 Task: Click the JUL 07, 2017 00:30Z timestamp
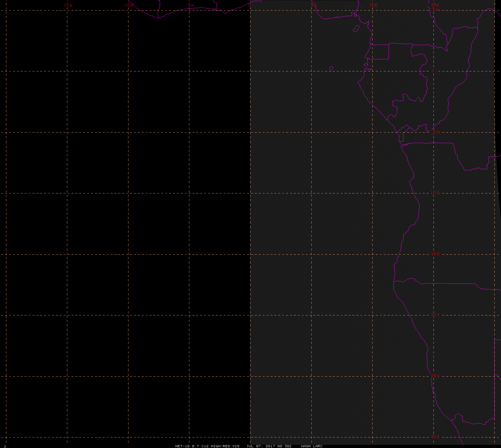click(x=269, y=446)
